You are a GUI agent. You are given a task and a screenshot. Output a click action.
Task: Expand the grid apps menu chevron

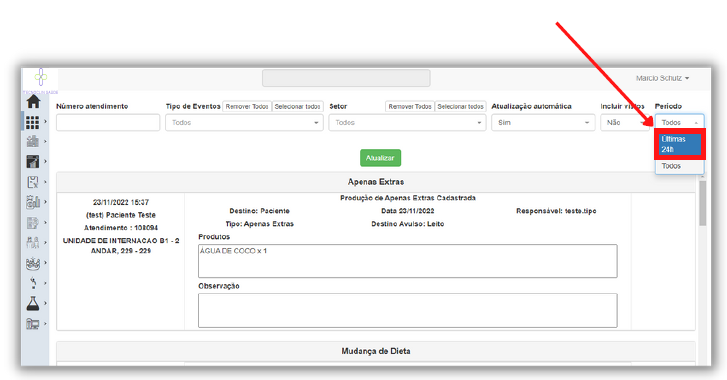(45, 121)
